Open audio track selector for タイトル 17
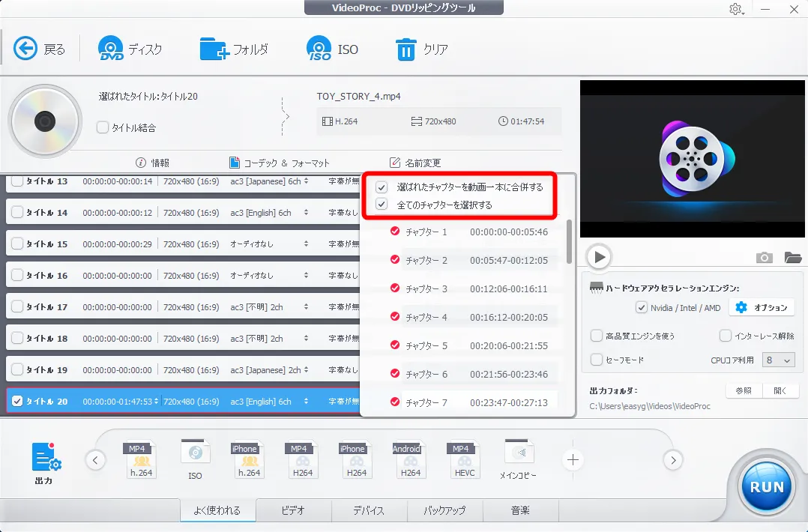The height and width of the screenshot is (532, 808). click(306, 306)
